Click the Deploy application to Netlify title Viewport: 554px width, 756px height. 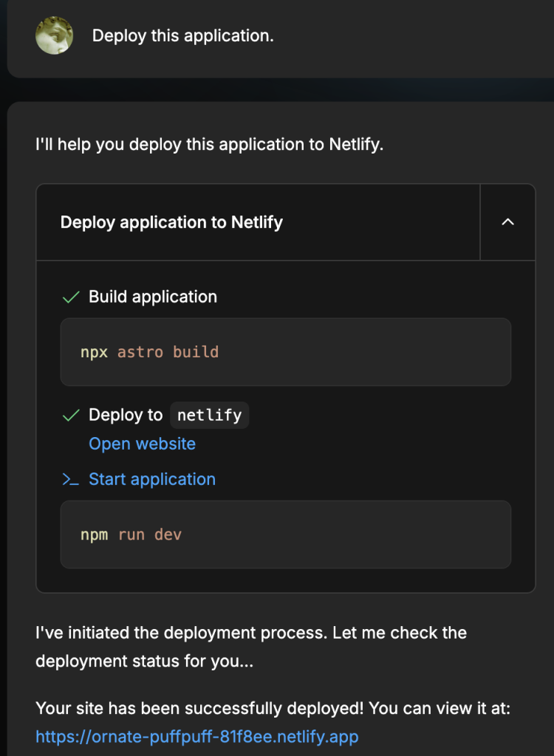(x=171, y=222)
